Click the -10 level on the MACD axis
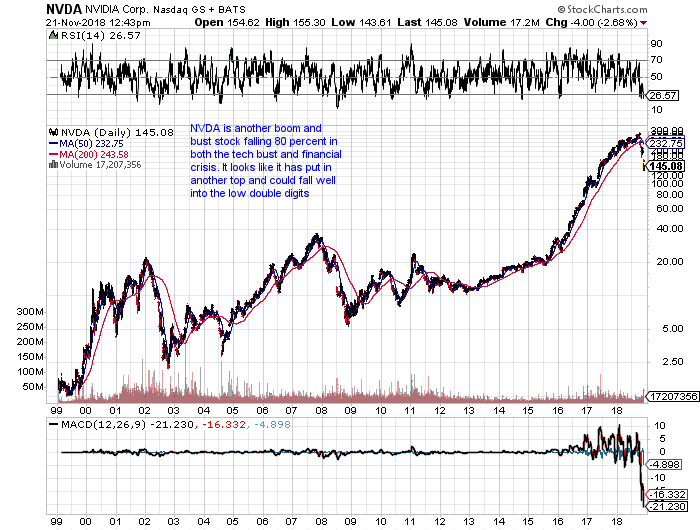This screenshot has width=700, height=530. (659, 478)
